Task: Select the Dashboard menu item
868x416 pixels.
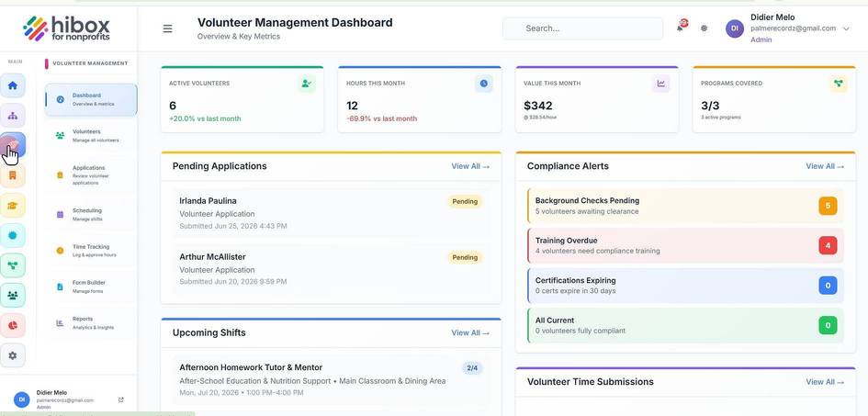Action: [x=91, y=99]
